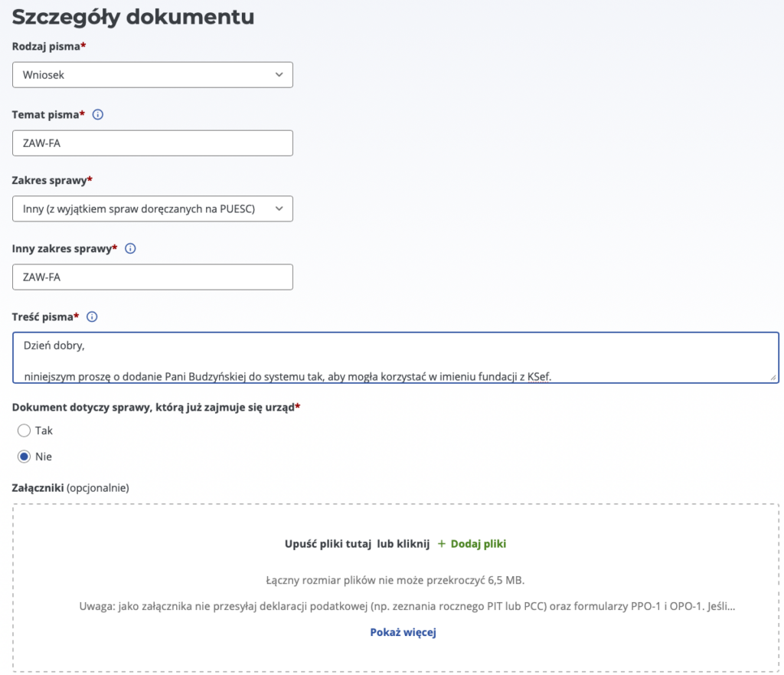Open the Rodzaj pisma dropdown showing Wniosek
This screenshot has width=784, height=675.
click(x=145, y=74)
